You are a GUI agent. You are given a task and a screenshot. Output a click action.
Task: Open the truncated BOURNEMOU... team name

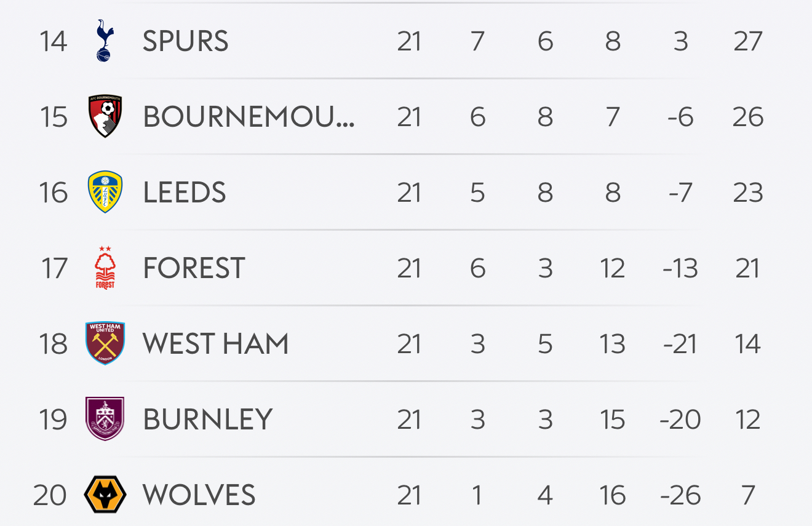249,117
